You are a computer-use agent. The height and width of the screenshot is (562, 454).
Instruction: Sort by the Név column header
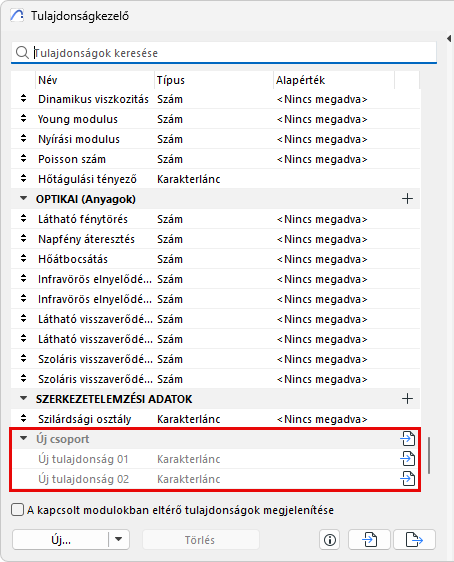(x=95, y=80)
